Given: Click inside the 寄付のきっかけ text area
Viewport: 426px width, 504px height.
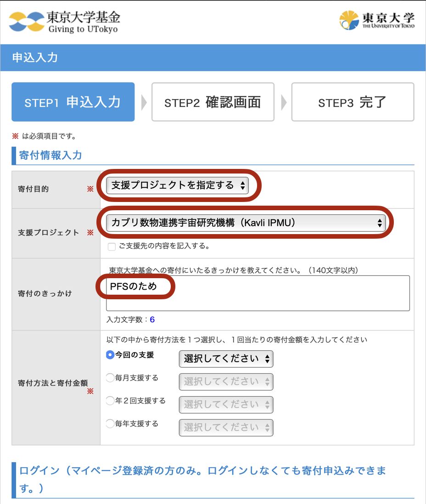Looking at the screenshot, I should click(x=257, y=293).
